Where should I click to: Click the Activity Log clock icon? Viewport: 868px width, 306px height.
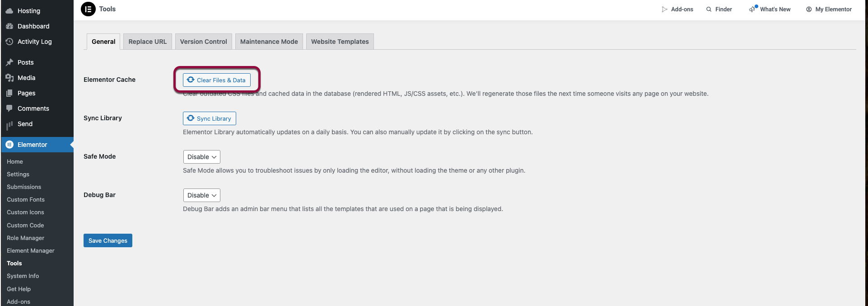[x=9, y=42]
